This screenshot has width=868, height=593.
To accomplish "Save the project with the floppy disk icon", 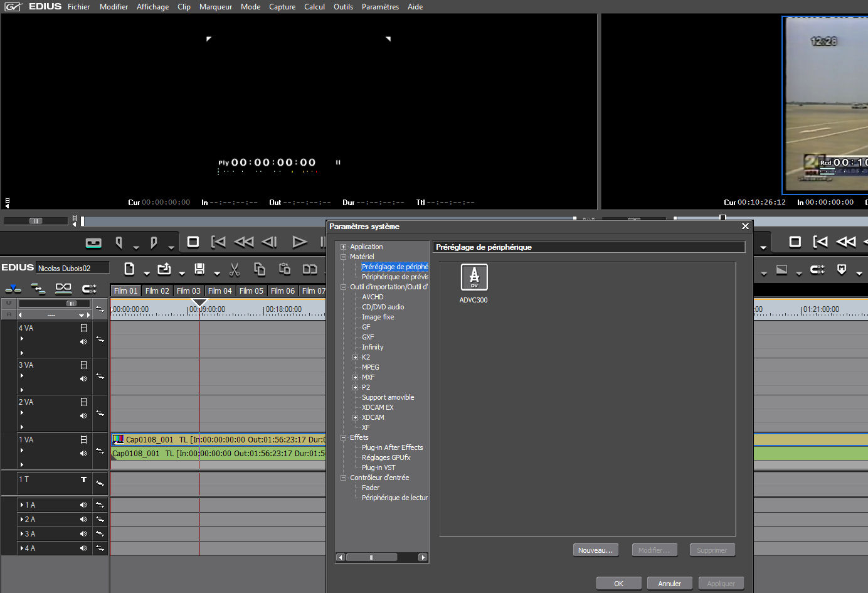I will (199, 269).
